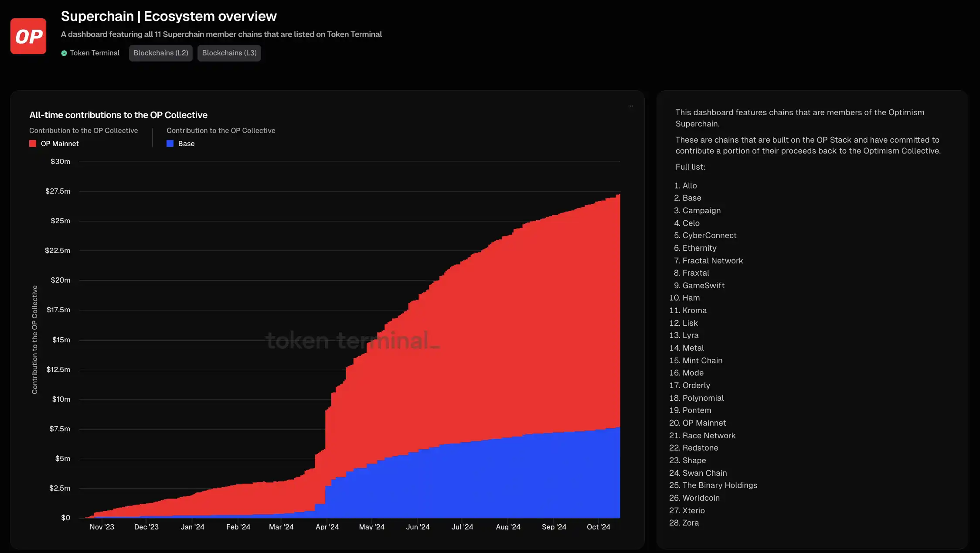
Task: Click the Oct '24 x-axis label
Action: coord(598,527)
